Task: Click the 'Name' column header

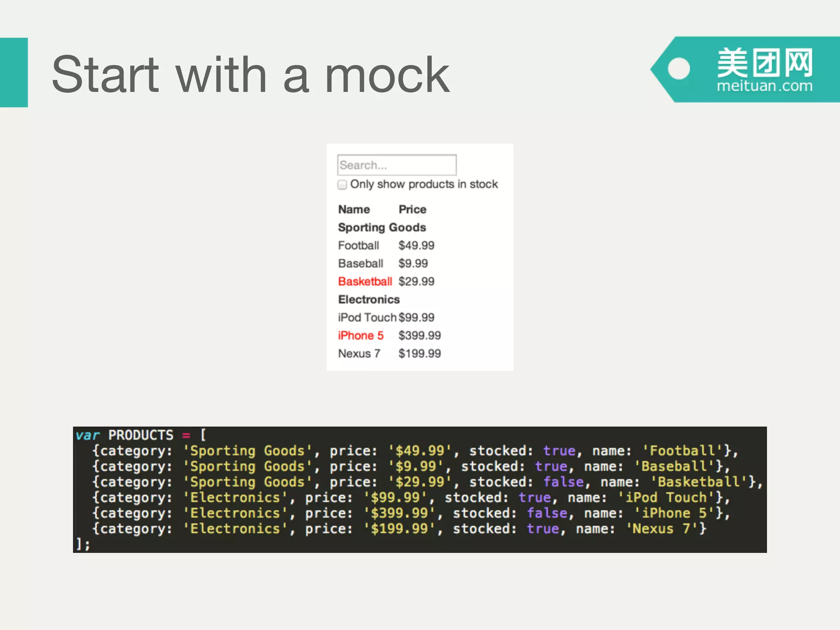Action: click(x=354, y=209)
